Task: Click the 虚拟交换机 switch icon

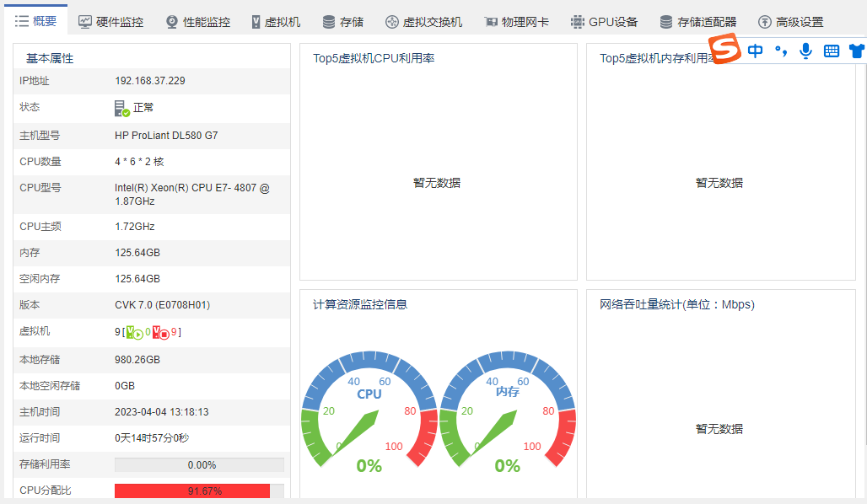Action: click(391, 22)
